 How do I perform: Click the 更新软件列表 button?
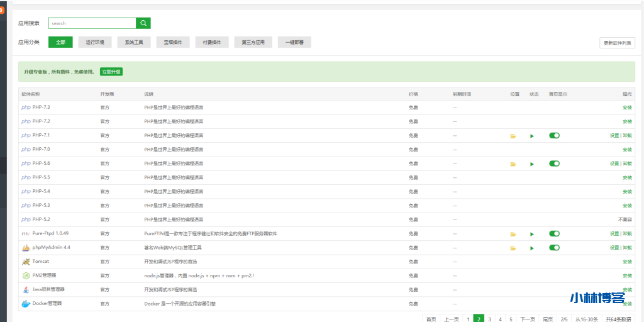pos(616,43)
